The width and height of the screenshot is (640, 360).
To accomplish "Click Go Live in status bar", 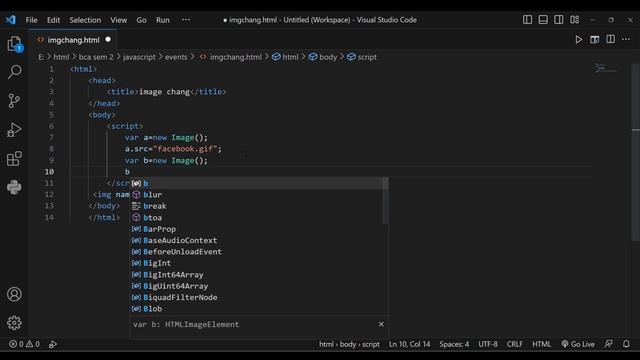I will pos(578,344).
